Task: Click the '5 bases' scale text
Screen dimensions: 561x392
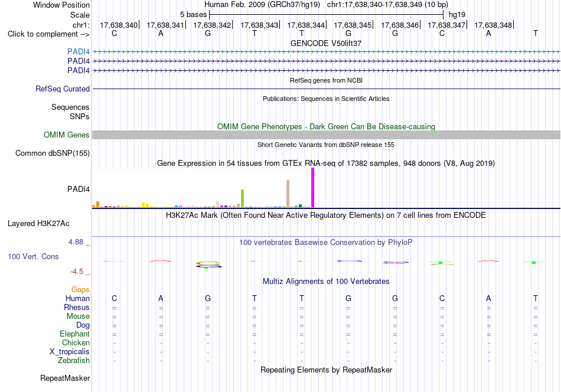Action: coord(193,15)
